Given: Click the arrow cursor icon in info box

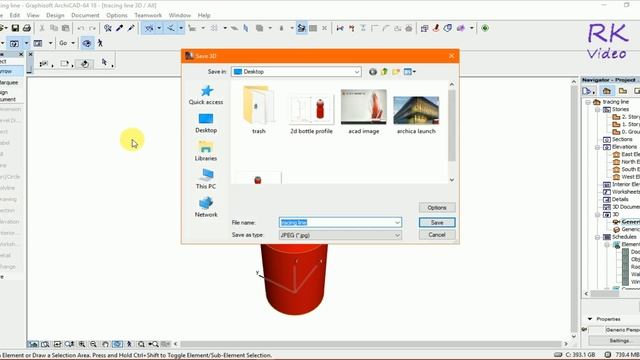Looking at the screenshot, I should pyautogui.click(x=104, y=62).
